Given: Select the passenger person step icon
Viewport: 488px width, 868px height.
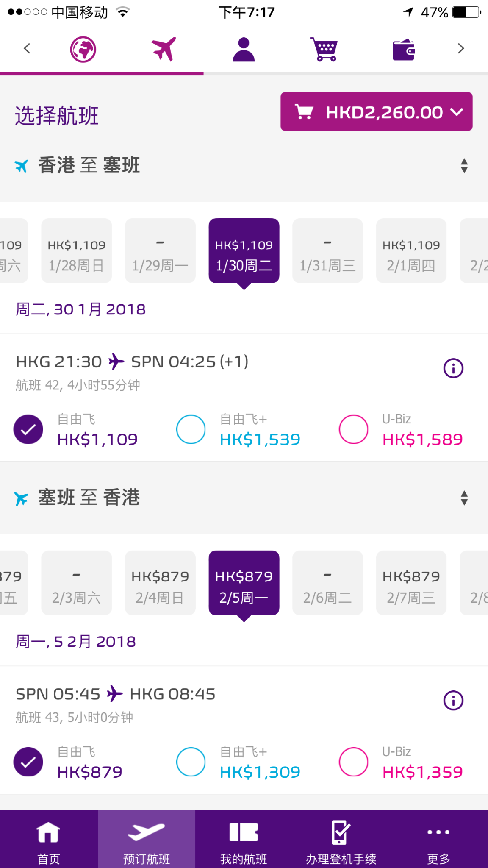Looking at the screenshot, I should point(244,49).
